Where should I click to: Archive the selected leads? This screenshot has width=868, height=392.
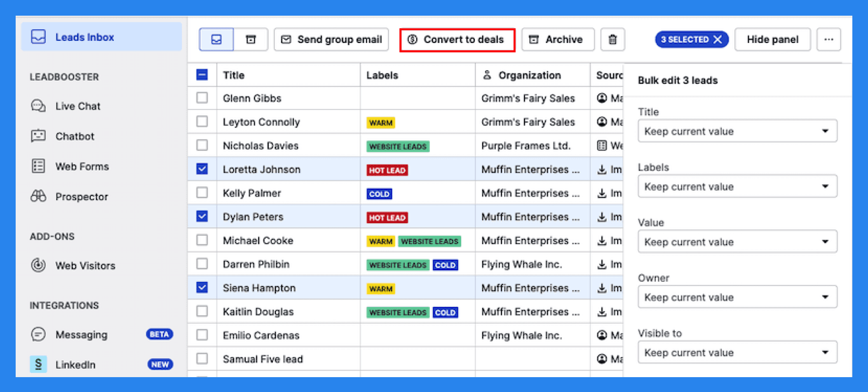click(558, 40)
